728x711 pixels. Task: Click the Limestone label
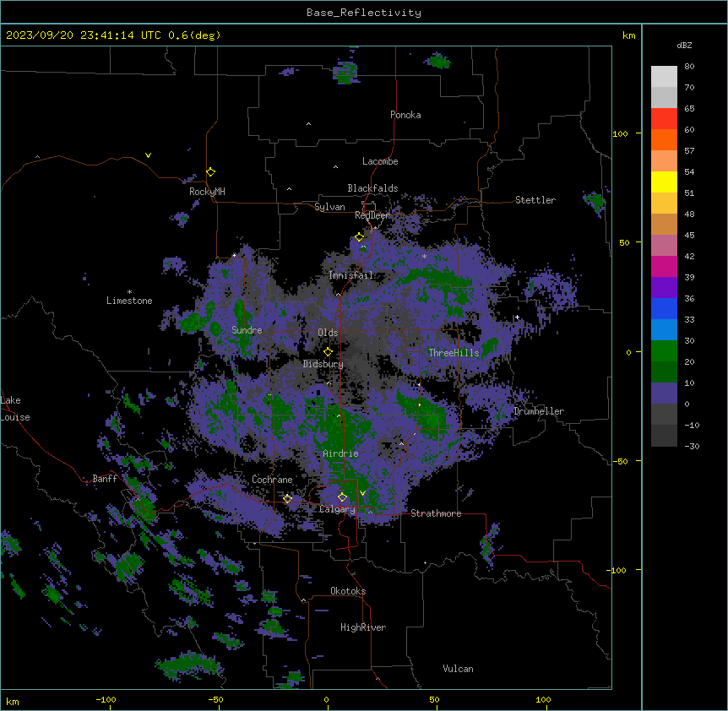(x=129, y=301)
